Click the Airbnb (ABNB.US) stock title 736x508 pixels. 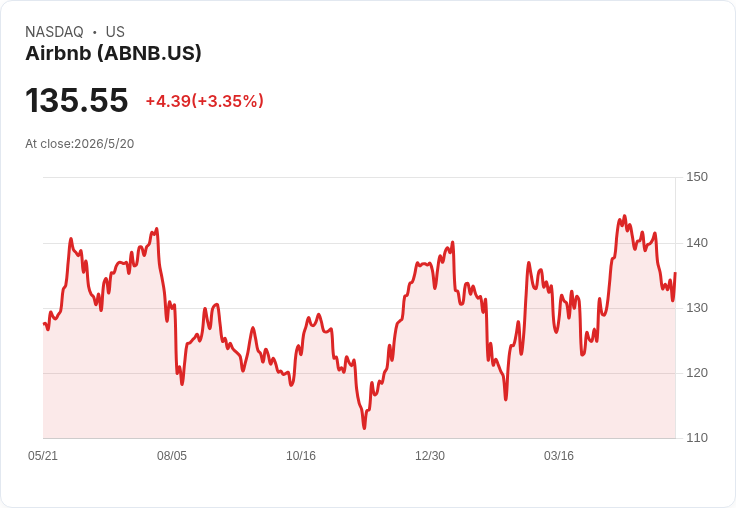tap(113, 53)
